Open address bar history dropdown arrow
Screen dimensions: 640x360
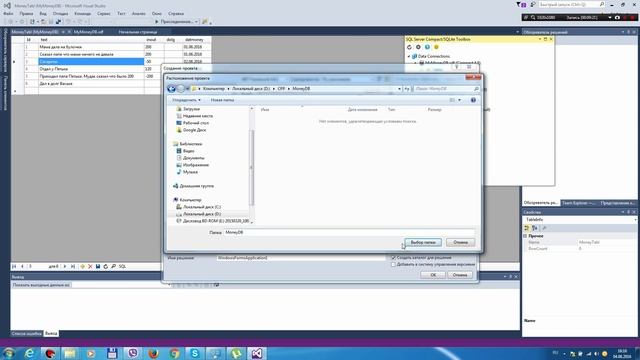399,89
